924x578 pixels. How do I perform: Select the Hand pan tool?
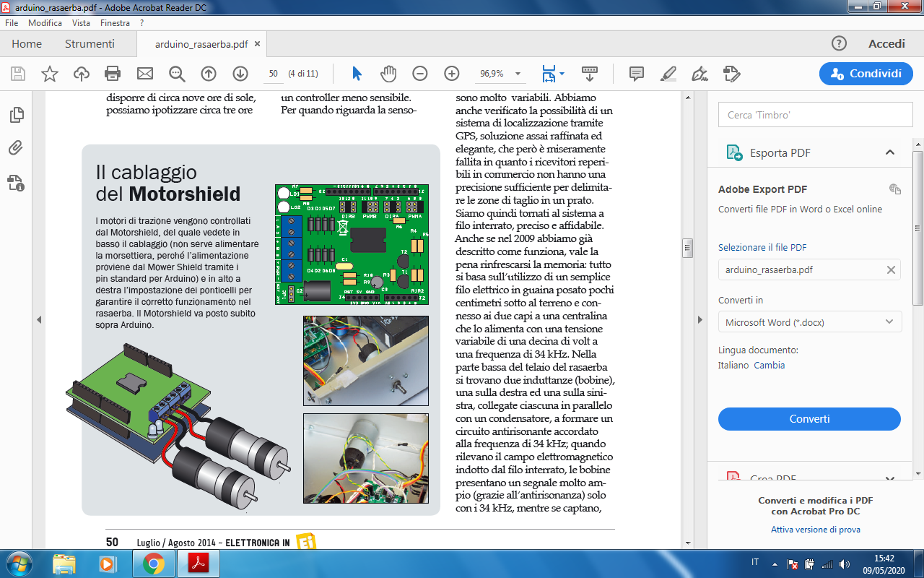[388, 74]
